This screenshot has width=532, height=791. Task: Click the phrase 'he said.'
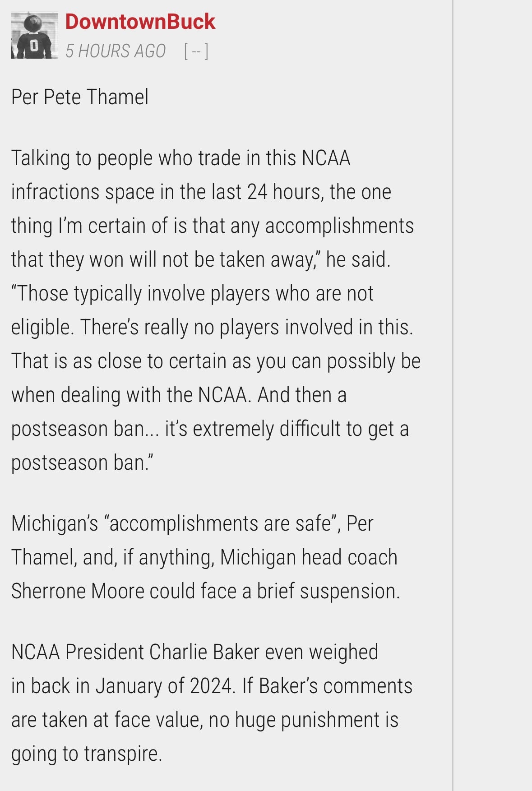pyautogui.click(x=358, y=259)
